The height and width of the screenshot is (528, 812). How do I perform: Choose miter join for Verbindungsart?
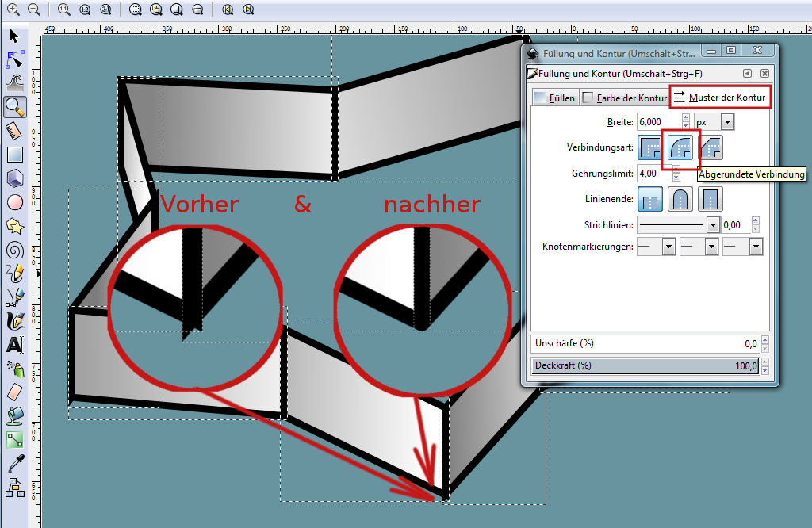[x=650, y=147]
